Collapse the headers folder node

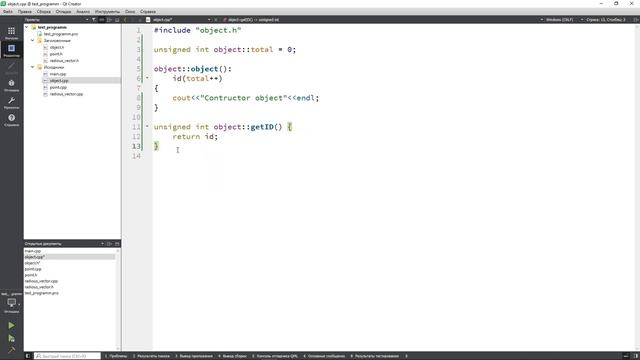[x=33, y=40]
